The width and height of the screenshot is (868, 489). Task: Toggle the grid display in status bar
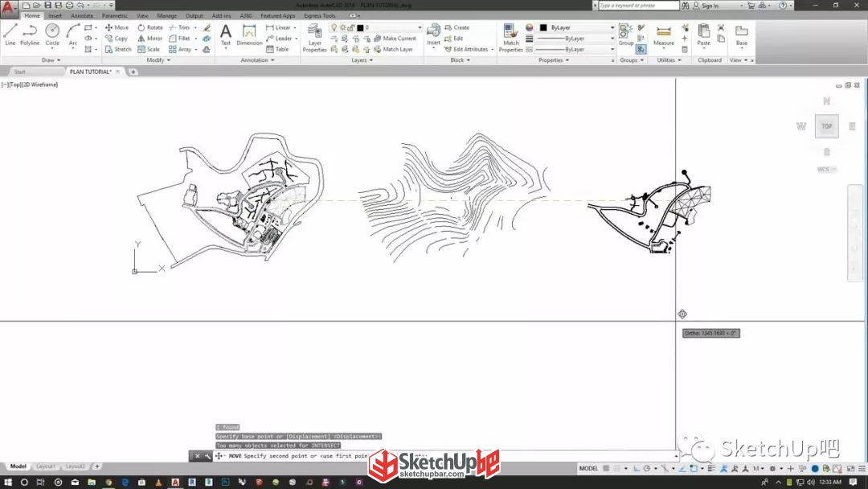point(606,469)
